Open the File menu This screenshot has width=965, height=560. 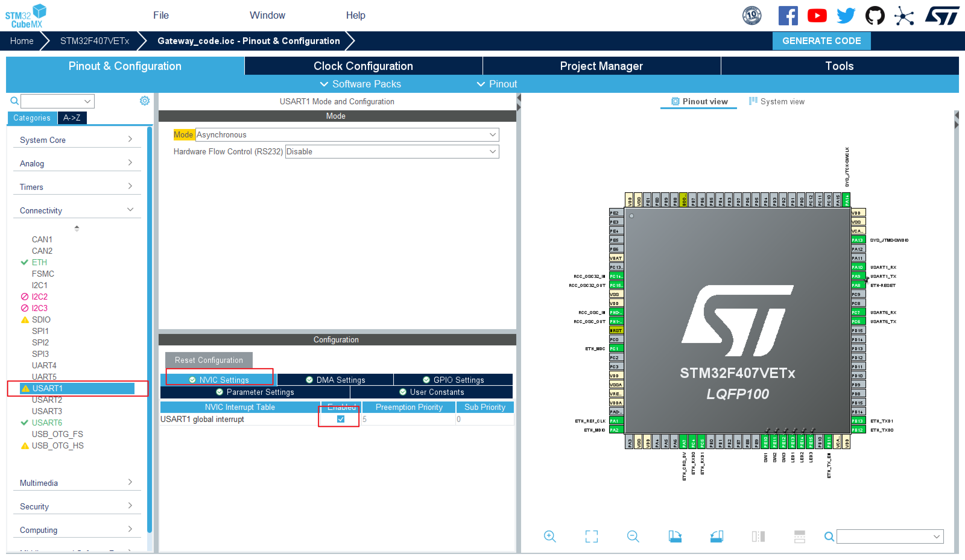tap(161, 15)
